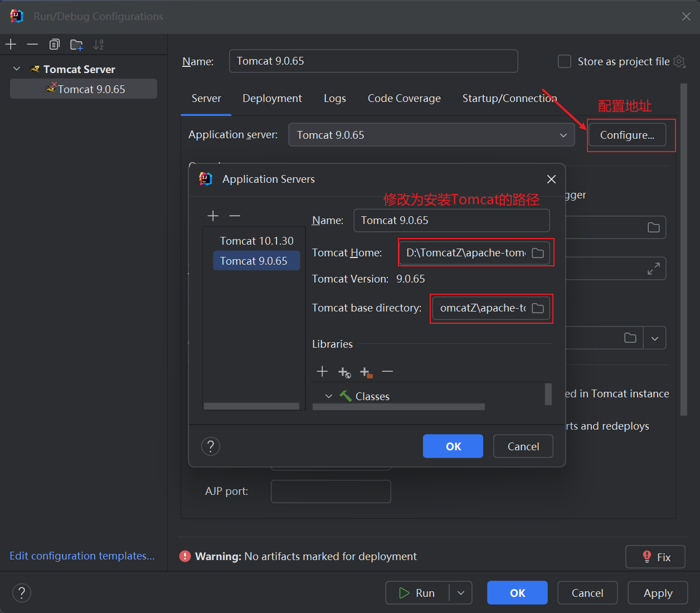Click OK in Application Servers dialog
This screenshot has height=613, width=700.
coord(453,446)
